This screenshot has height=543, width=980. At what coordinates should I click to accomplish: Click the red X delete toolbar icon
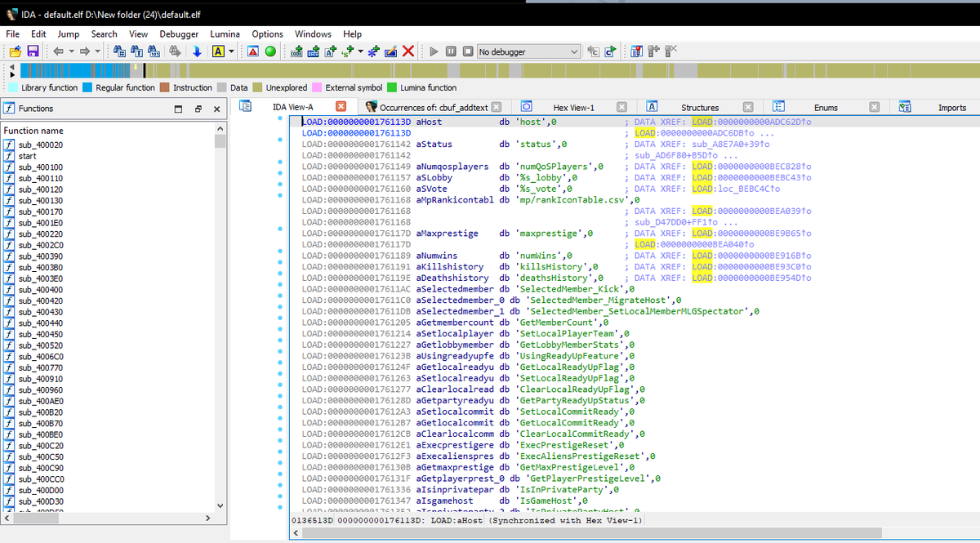click(x=408, y=51)
